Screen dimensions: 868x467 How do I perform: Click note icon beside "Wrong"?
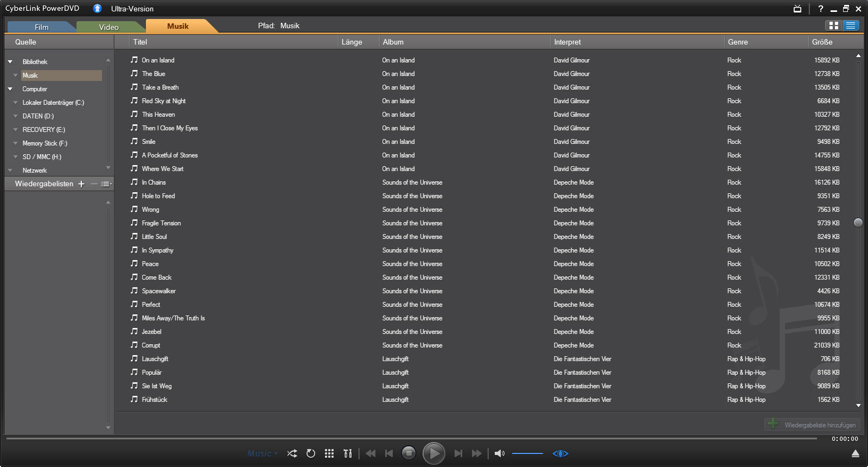click(x=134, y=209)
